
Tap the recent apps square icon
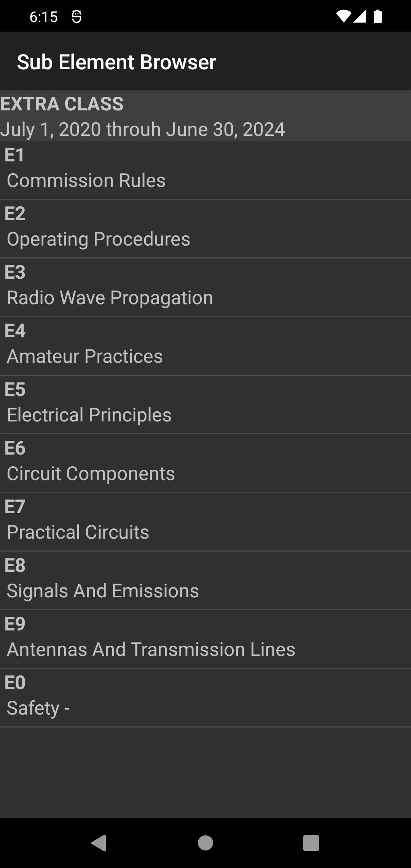tap(311, 843)
